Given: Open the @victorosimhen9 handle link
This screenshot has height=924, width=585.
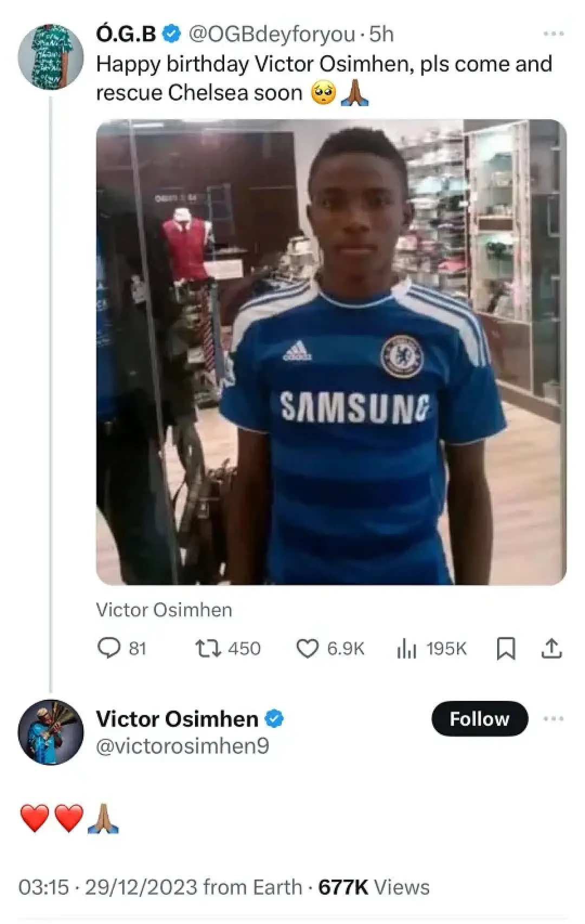Looking at the screenshot, I should (x=183, y=746).
